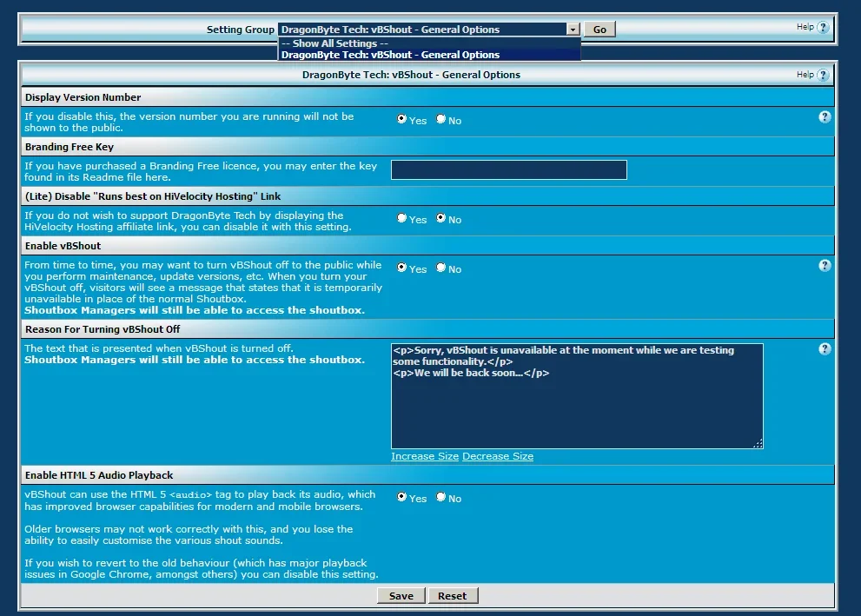Choose vBShout General Options in dropdown list
The height and width of the screenshot is (616, 861).
tap(429, 55)
